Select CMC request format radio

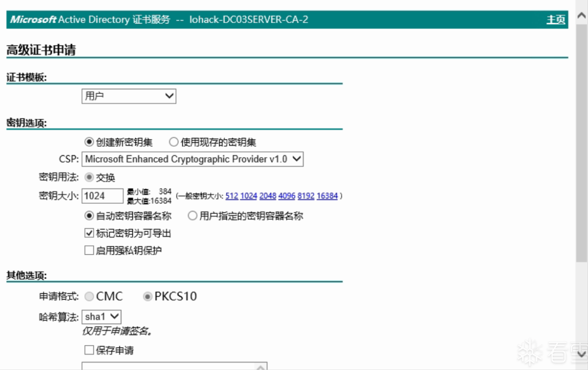tap(89, 297)
